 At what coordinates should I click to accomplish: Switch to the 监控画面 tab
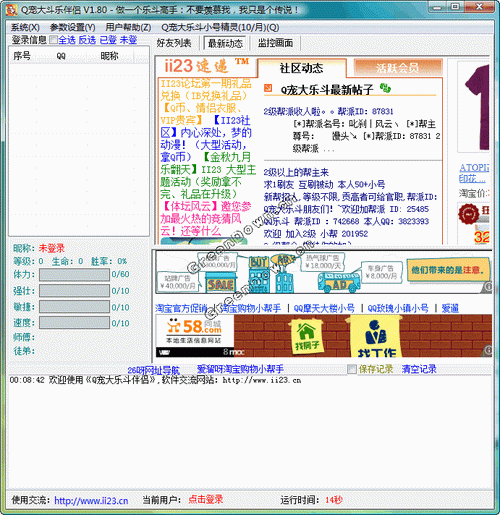tap(275, 43)
